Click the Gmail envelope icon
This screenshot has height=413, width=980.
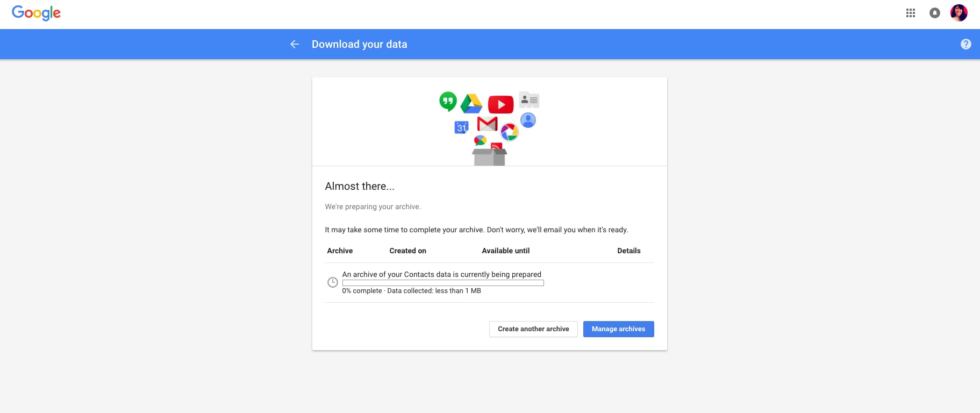[x=487, y=124]
